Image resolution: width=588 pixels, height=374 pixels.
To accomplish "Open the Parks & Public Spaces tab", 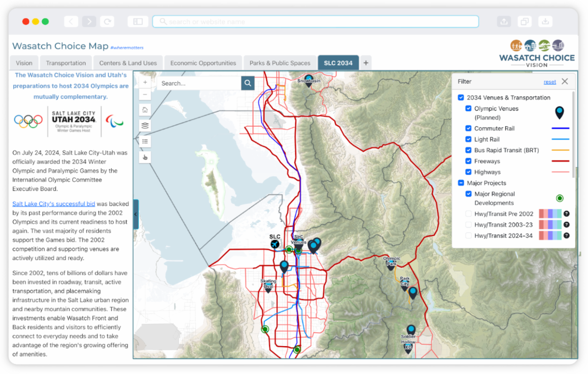I will click(x=280, y=63).
